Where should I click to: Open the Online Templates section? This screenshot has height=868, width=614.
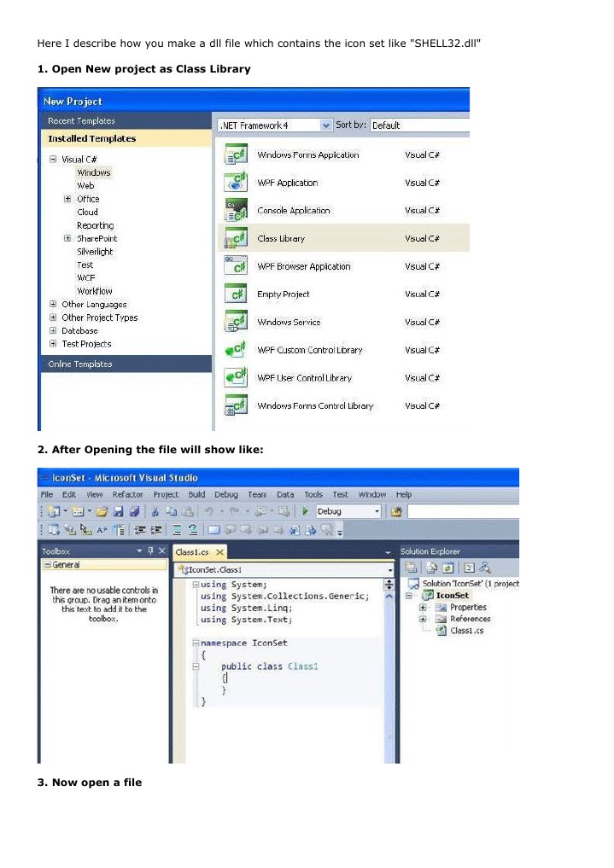click(x=126, y=364)
